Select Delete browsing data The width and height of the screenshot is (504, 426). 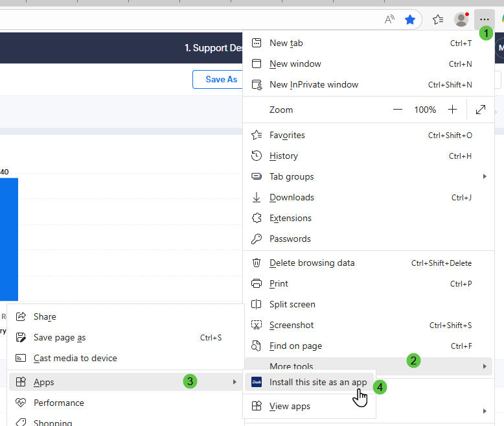click(312, 263)
